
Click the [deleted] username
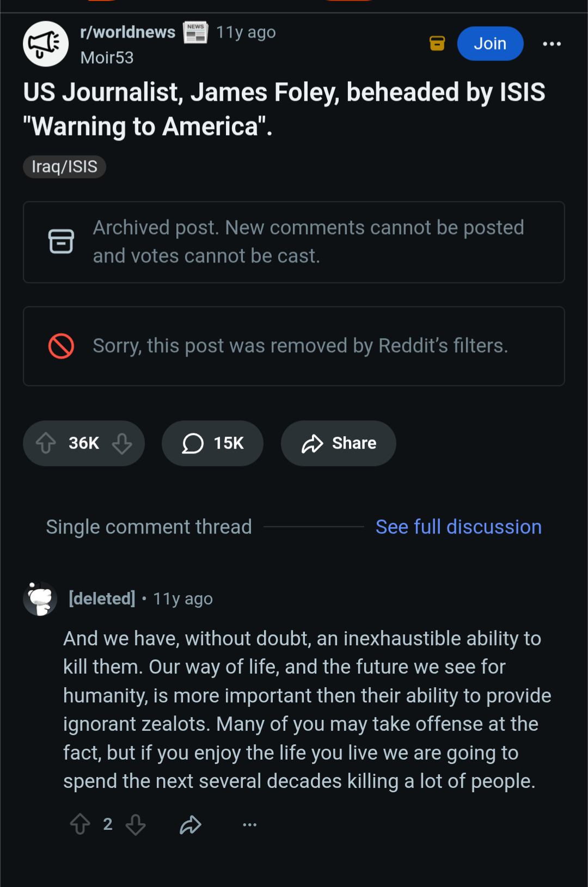[x=102, y=598]
